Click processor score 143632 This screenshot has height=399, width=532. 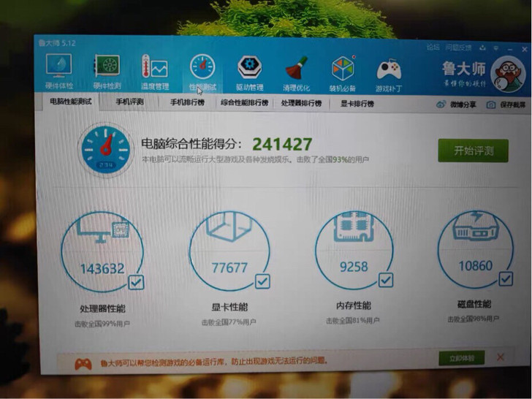[x=102, y=269]
